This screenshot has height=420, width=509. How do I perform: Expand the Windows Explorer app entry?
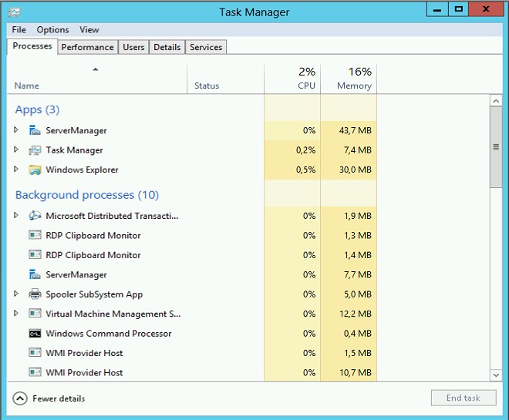16,169
